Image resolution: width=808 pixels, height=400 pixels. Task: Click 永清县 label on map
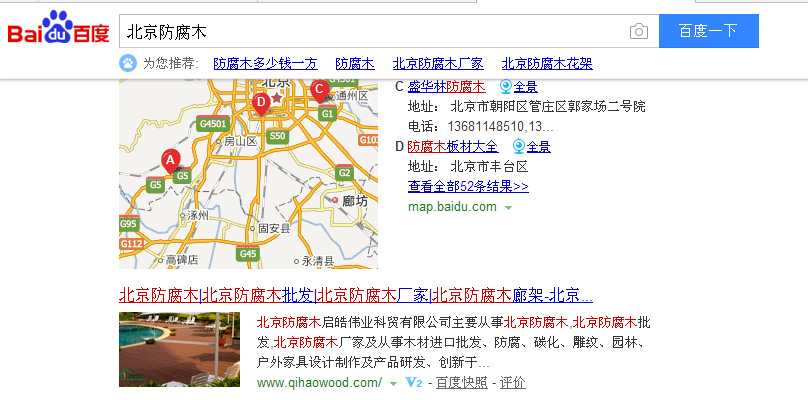tap(317, 261)
